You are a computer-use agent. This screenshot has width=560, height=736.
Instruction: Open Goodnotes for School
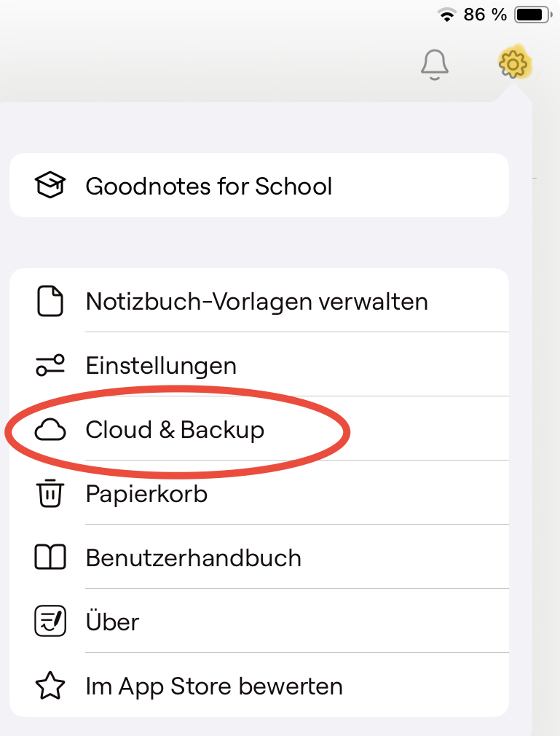coord(209,186)
